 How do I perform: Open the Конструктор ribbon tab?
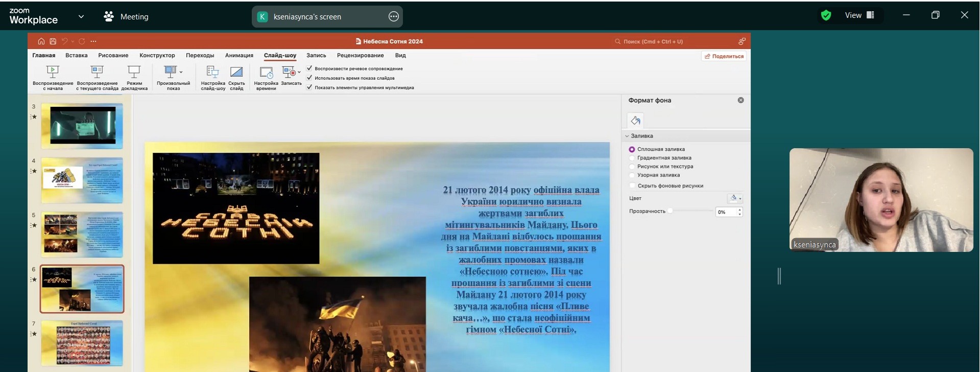point(157,55)
